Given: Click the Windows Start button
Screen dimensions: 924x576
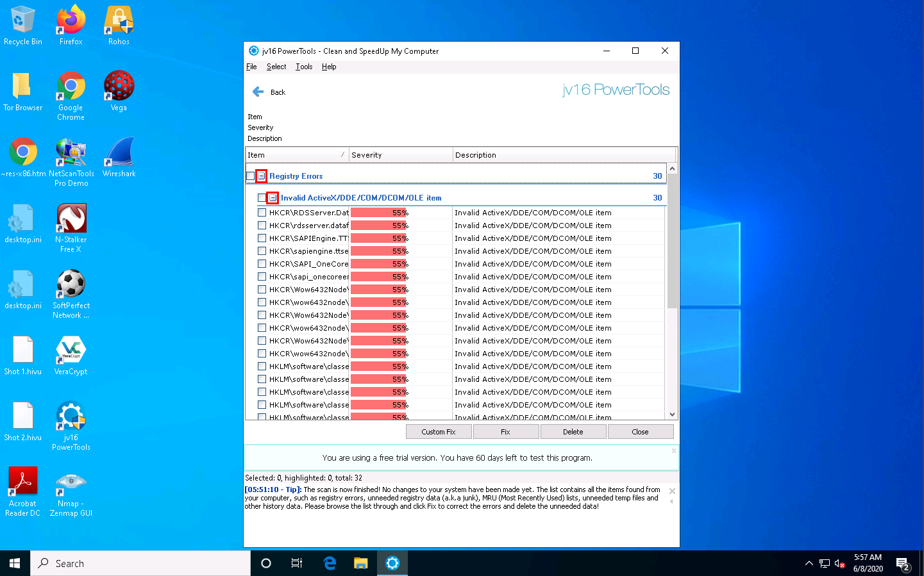Looking at the screenshot, I should 15,563.
